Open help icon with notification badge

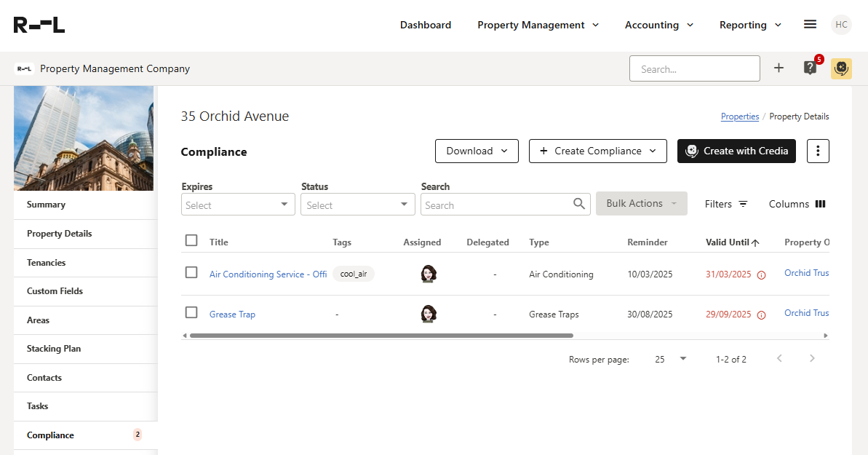(x=810, y=68)
